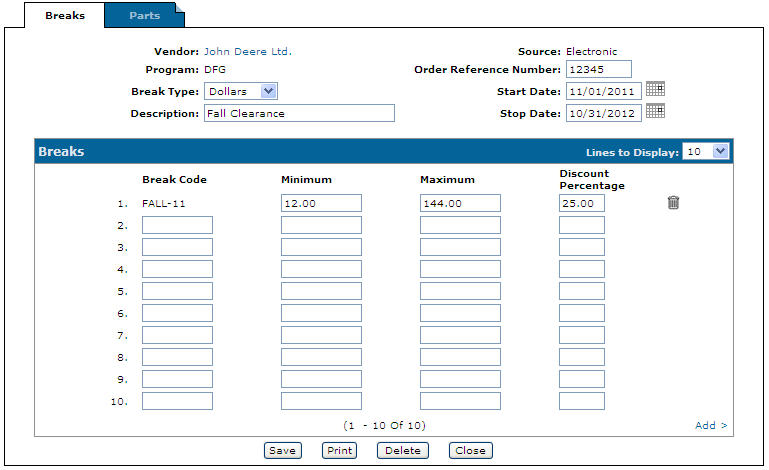Image resolution: width=769 pixels, height=470 pixels.
Task: Click the Save button
Action: tap(282, 450)
